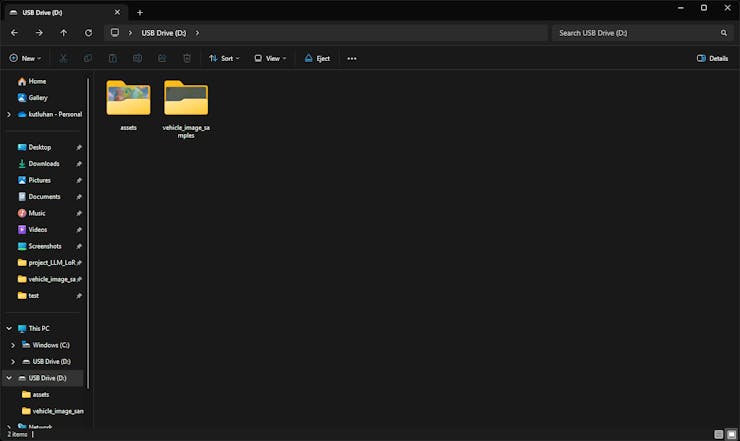Click the Share icon in toolbar
740x441 pixels.
(162, 59)
